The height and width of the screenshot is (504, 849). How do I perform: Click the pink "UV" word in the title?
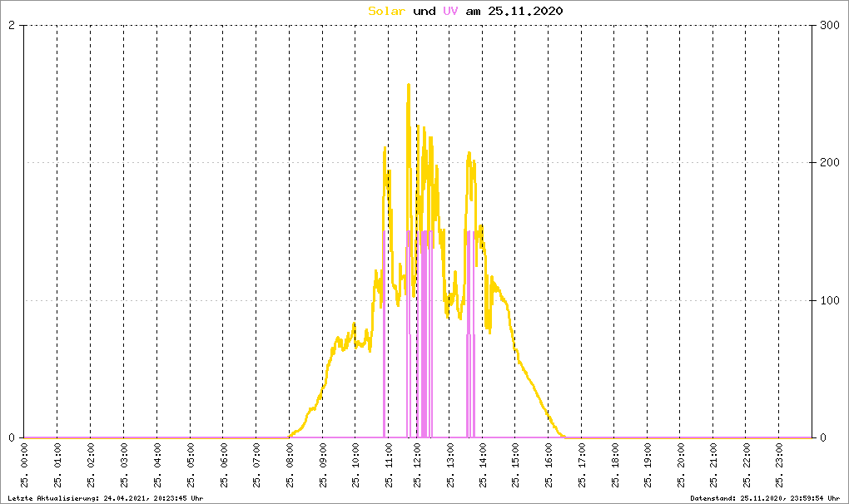450,11
